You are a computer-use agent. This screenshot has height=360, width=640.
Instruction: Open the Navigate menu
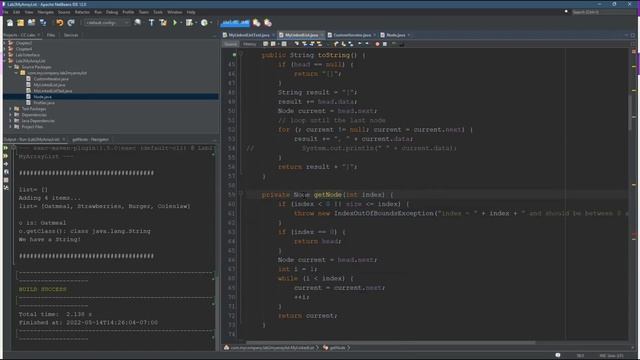(x=45, y=12)
